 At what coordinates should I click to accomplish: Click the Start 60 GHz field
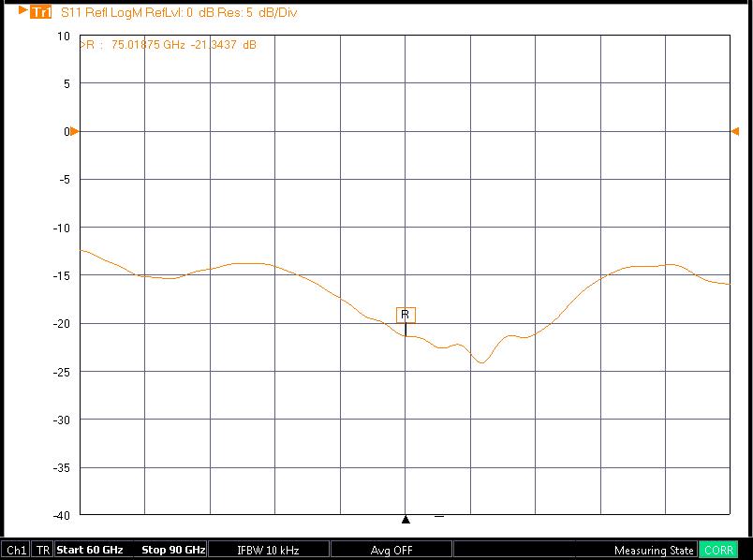point(90,550)
